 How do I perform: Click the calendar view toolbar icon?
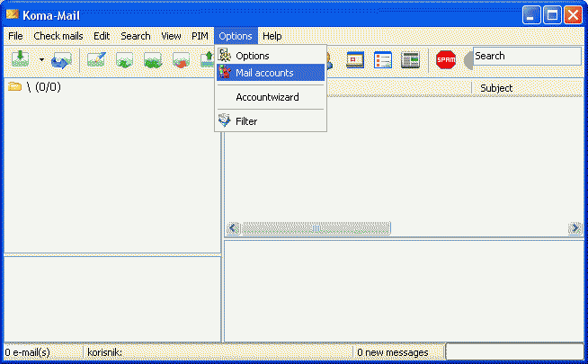pyautogui.click(x=356, y=60)
